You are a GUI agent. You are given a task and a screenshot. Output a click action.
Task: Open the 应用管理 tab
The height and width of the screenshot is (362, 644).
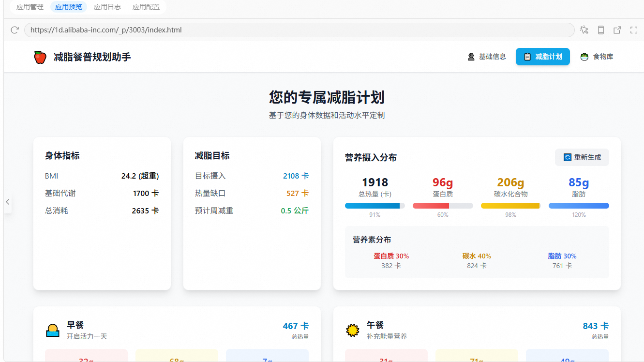click(30, 7)
